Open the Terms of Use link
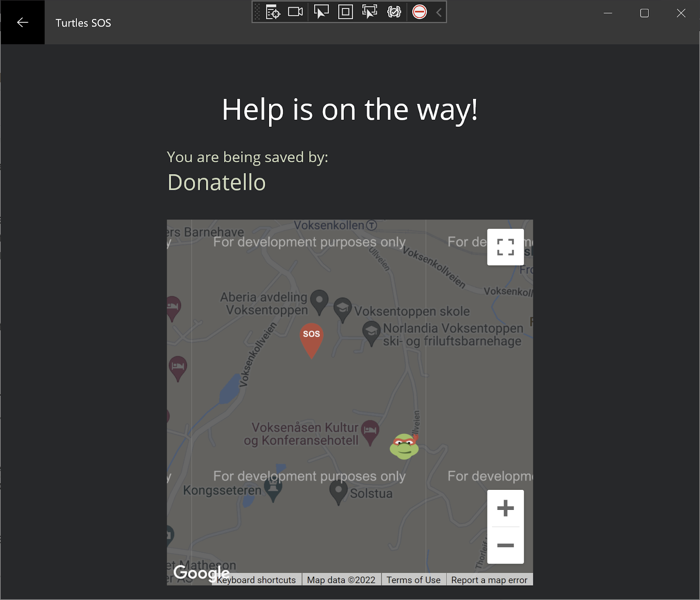Viewport: 700px width, 600px height. click(x=413, y=580)
